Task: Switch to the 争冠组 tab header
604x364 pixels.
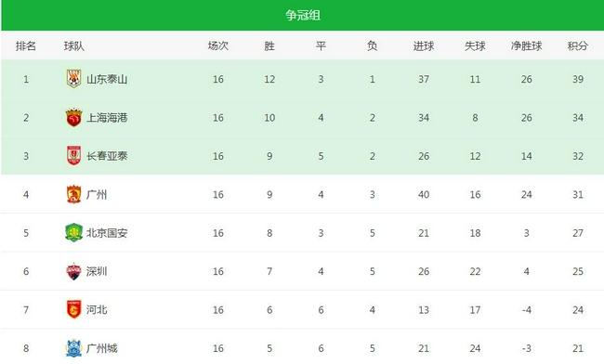Action: 303,16
